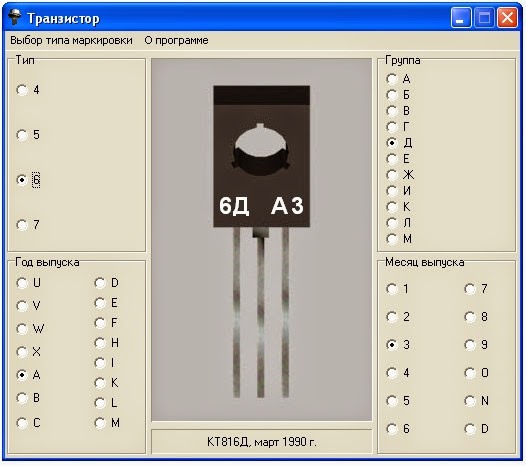The height and width of the screenshot is (466, 526).
Task: Select type 5 radio button
Action: 22,135
